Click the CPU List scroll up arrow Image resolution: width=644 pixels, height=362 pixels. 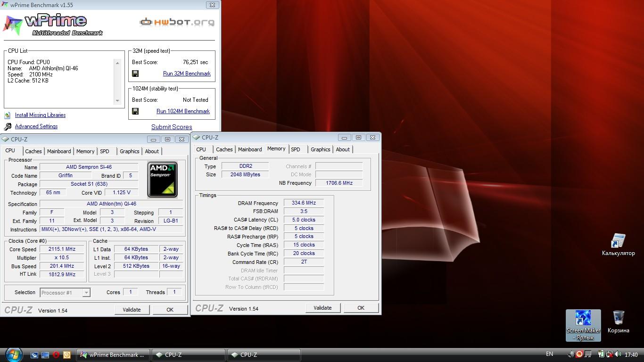pos(117,63)
